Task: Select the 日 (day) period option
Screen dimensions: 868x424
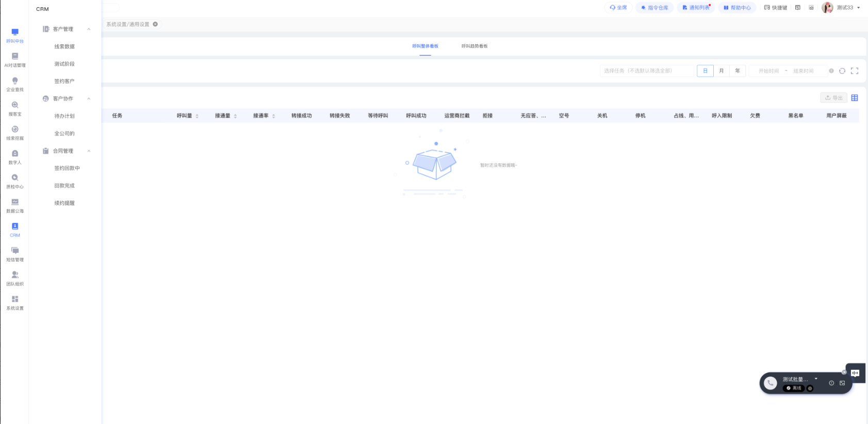Action: (705, 71)
